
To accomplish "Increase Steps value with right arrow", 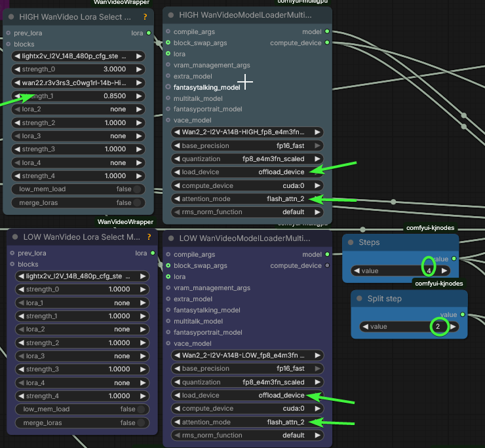I will tap(444, 271).
